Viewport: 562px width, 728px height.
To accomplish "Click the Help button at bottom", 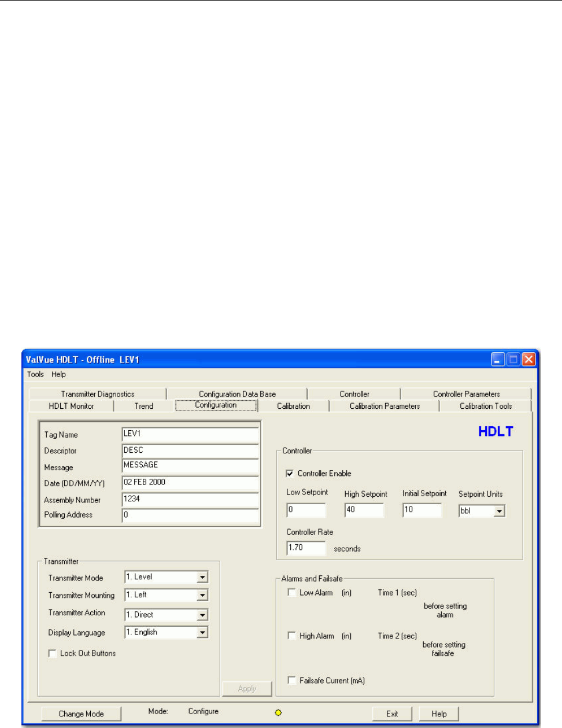I will 439,714.
